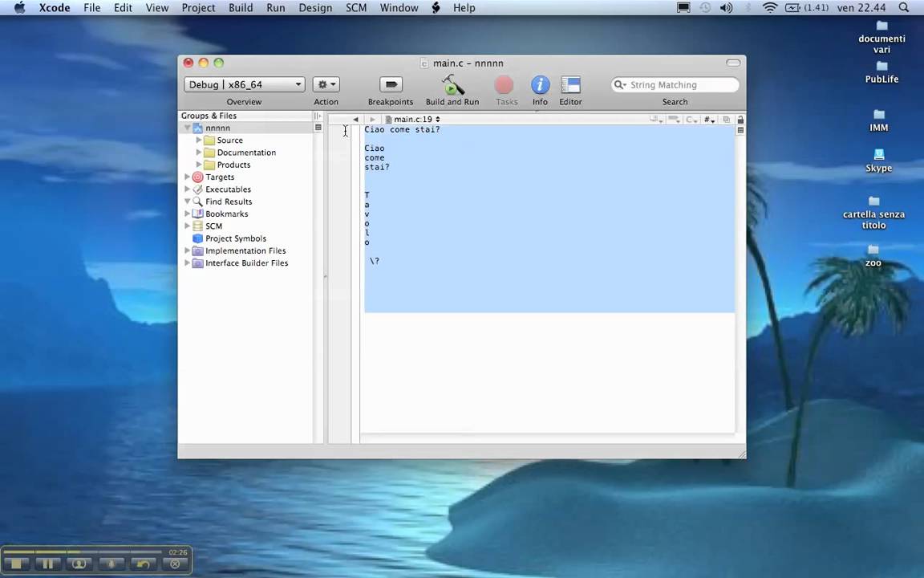Open the # included files popup
924x578 pixels.
[710, 120]
